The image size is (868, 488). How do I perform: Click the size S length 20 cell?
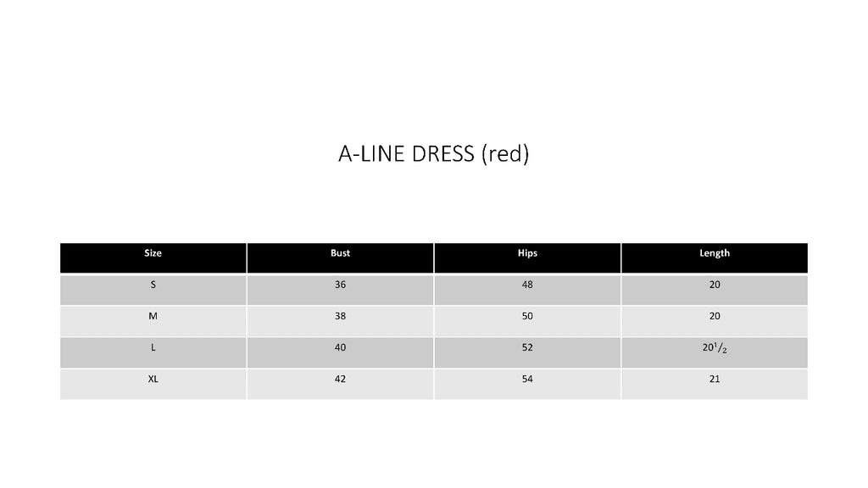[715, 286]
